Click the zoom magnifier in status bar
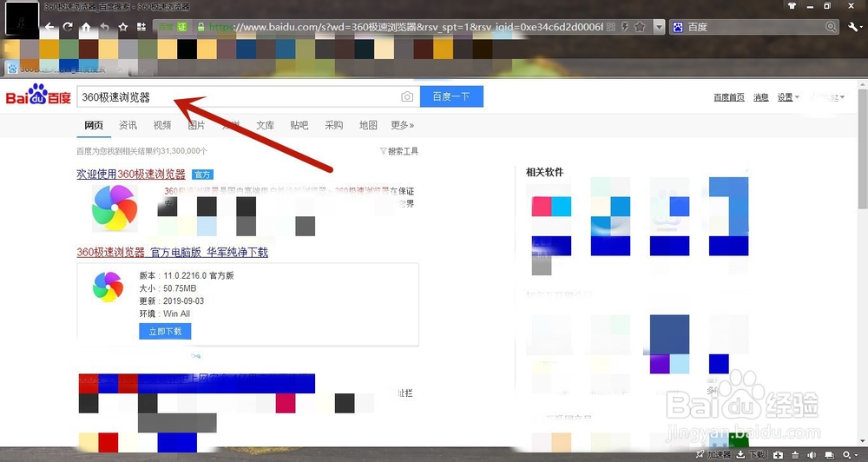The image size is (868, 462). click(x=846, y=455)
